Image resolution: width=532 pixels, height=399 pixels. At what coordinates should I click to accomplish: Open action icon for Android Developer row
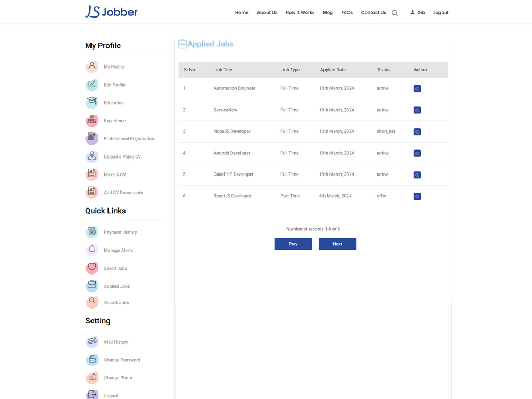pyautogui.click(x=417, y=153)
